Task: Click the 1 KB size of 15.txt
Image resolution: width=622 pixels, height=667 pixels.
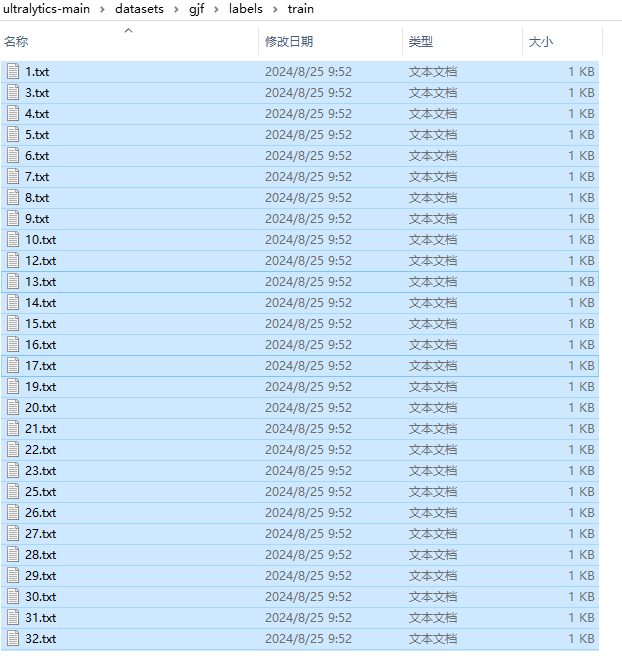Action: click(581, 323)
